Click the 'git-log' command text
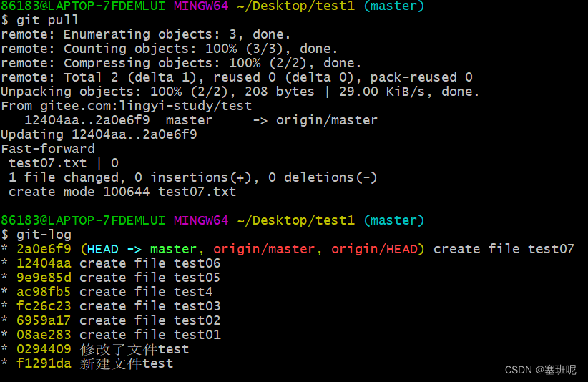Viewport: 588px width, 382px height. [44, 235]
